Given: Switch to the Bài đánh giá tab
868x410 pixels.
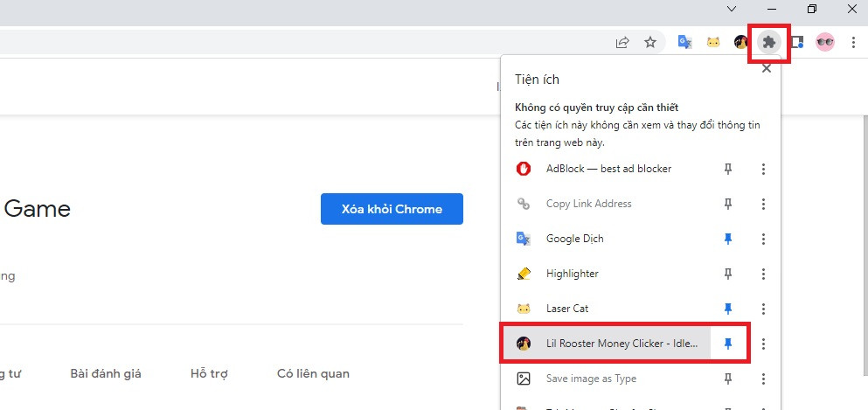Looking at the screenshot, I should click(106, 373).
